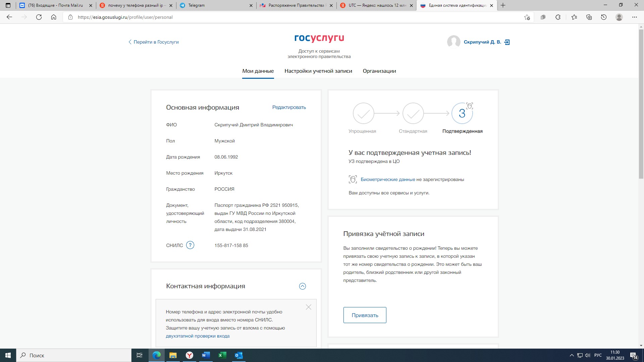View site information lock icon

[x=70, y=17]
